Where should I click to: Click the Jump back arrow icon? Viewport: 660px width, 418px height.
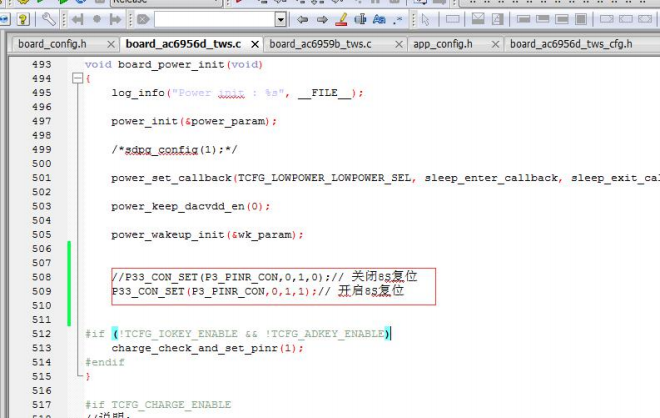click(77, 19)
